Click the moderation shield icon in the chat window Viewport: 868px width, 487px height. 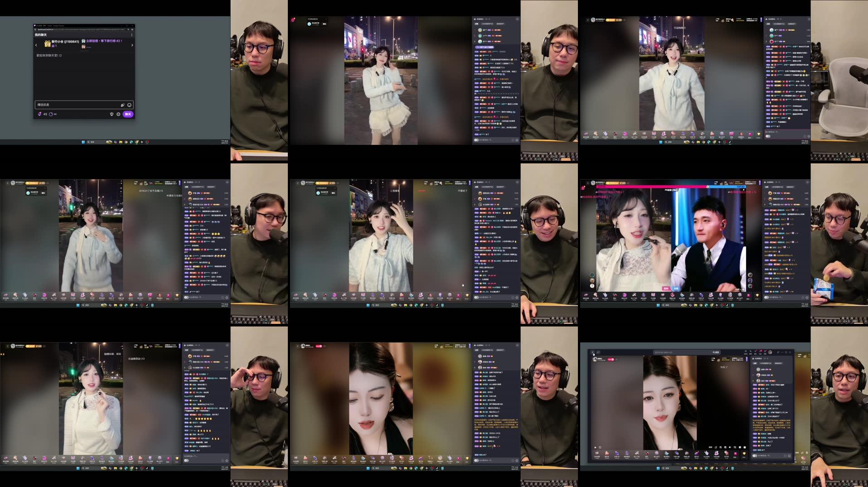point(112,114)
